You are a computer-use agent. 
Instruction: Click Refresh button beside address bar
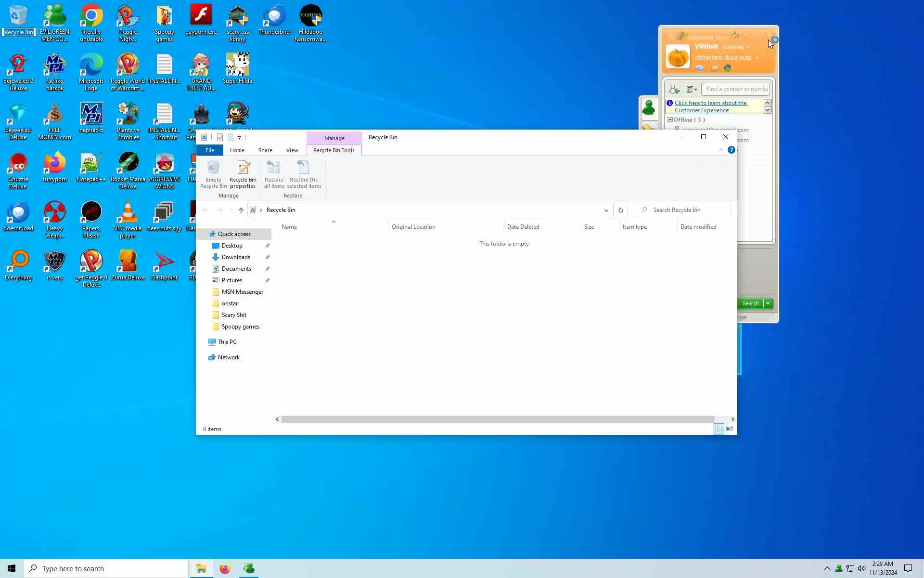[620, 210]
